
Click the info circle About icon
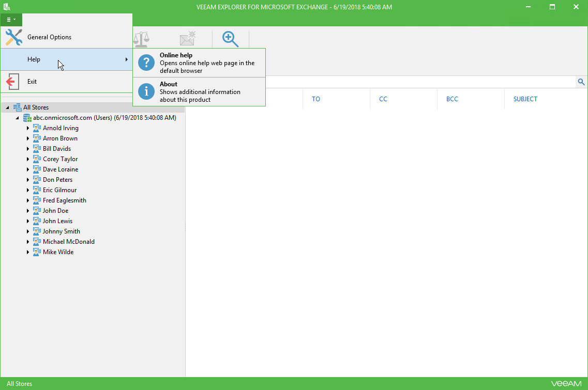click(x=146, y=91)
